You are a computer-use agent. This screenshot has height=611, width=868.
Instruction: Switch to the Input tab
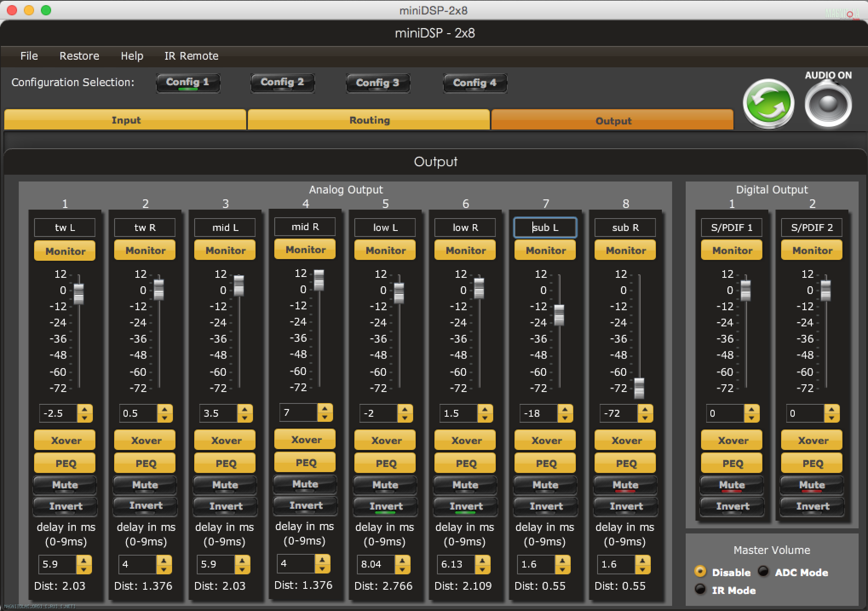pyautogui.click(x=126, y=120)
